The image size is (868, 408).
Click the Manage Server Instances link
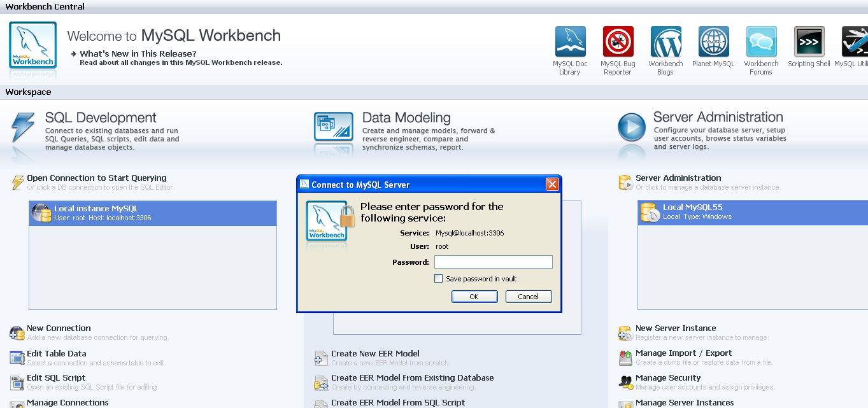click(x=685, y=403)
